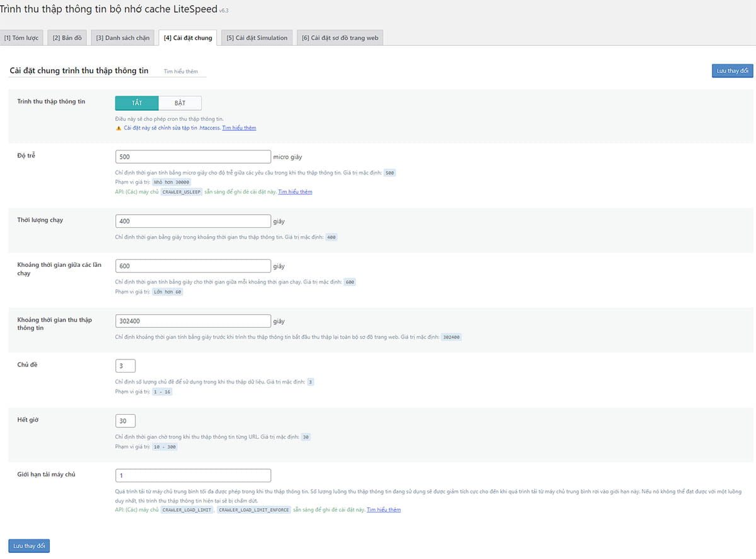Click the default value badge 600
The image size is (756, 559).
tap(350, 282)
